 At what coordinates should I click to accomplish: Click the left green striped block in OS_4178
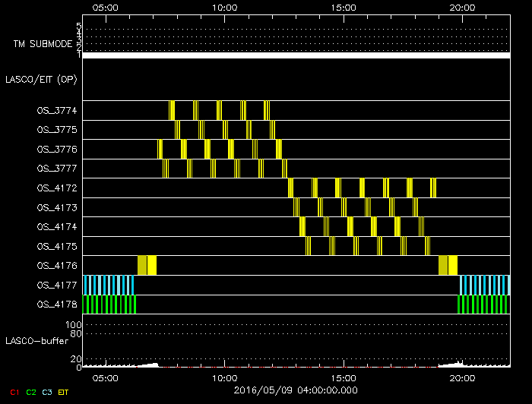click(109, 305)
